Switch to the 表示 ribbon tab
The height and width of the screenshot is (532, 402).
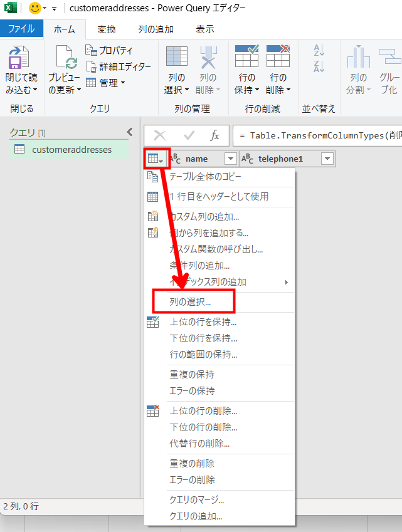[x=205, y=29]
